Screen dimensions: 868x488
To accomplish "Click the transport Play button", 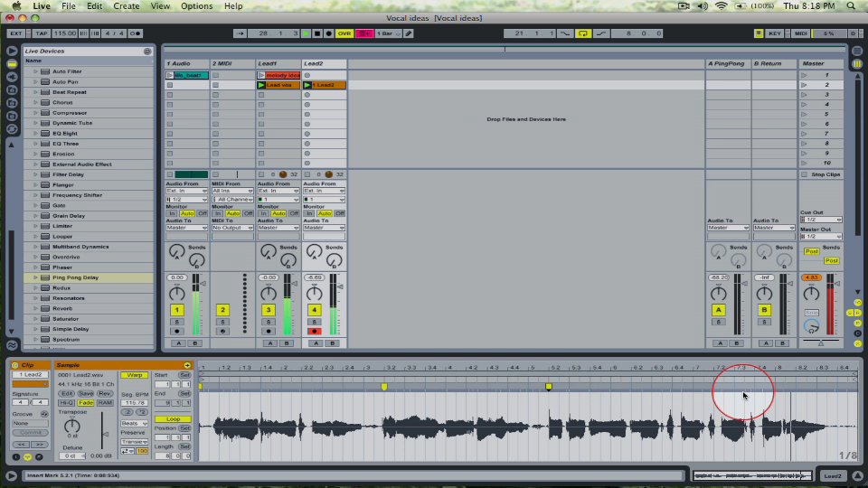I will (306, 33).
